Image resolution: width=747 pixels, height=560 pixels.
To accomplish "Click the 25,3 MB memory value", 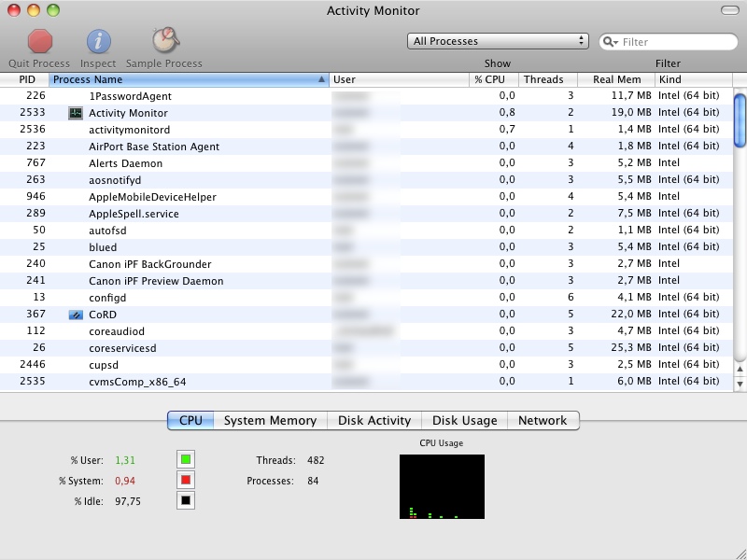I will [631, 347].
